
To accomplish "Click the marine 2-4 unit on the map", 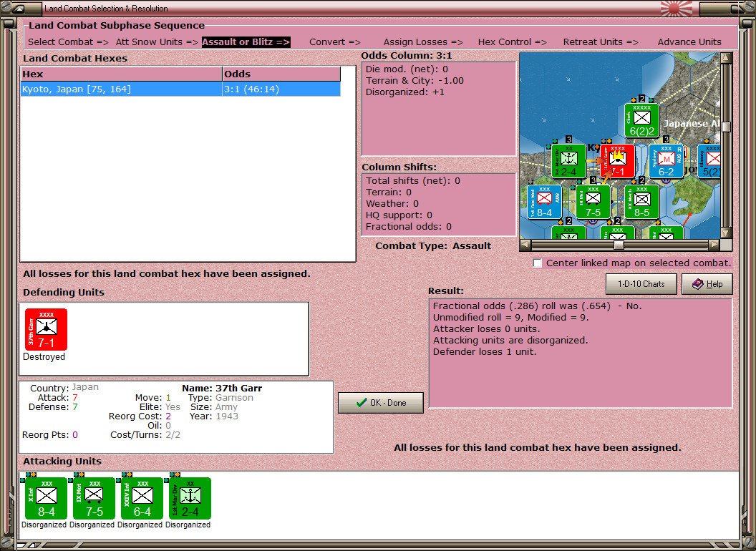I will (x=568, y=162).
